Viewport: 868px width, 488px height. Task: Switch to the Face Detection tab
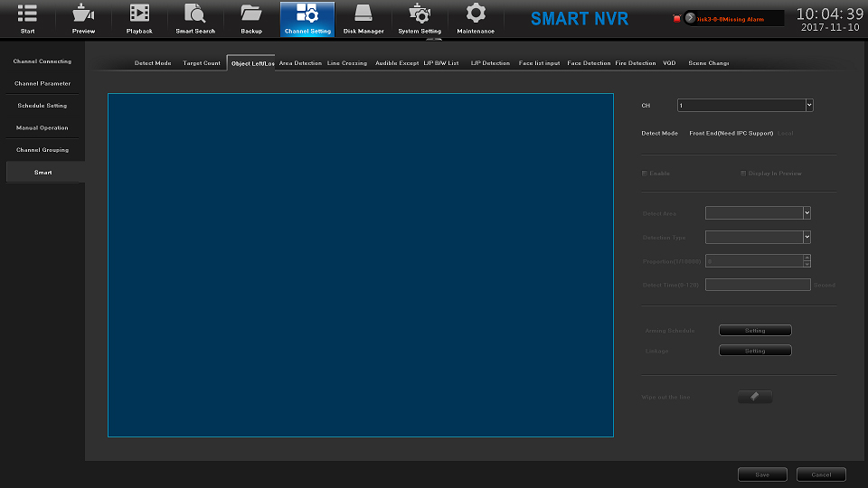589,63
